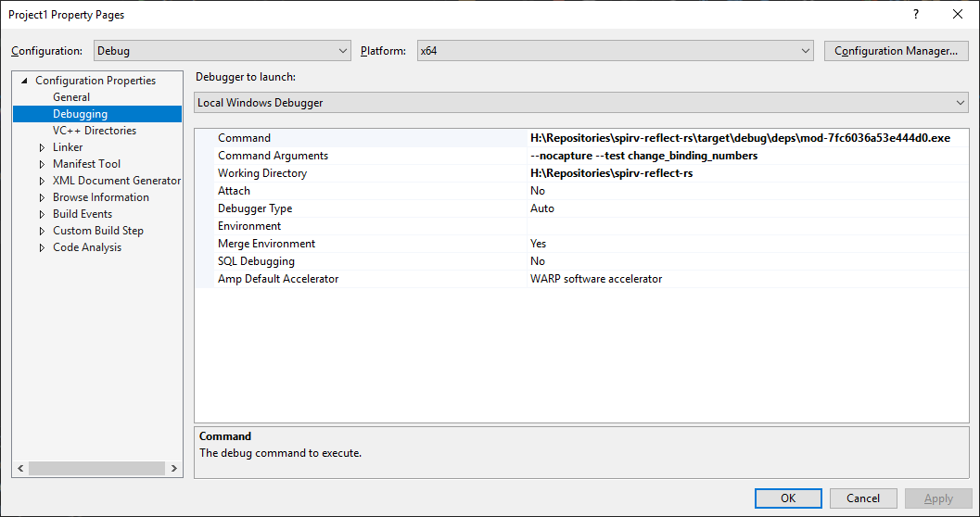Select the General properties page
Viewport: 980px width, 517px height.
pos(71,97)
